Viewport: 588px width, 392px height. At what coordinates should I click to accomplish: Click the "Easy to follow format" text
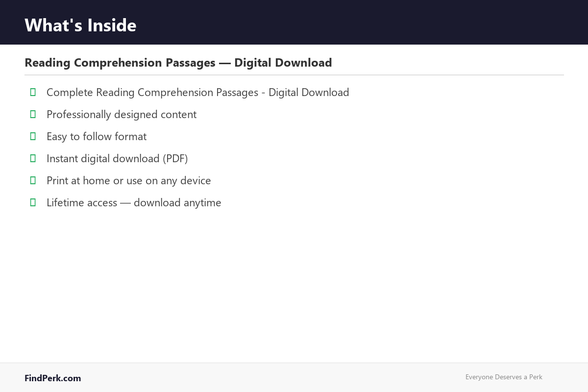[97, 137]
